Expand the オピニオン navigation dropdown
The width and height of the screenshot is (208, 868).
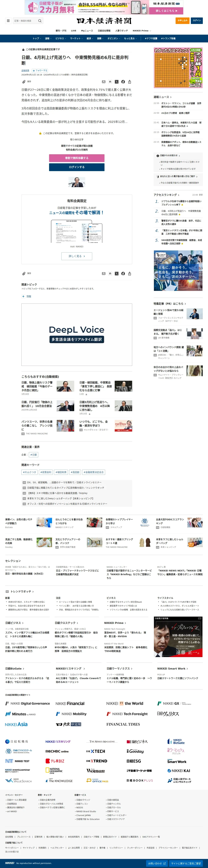(114, 38)
